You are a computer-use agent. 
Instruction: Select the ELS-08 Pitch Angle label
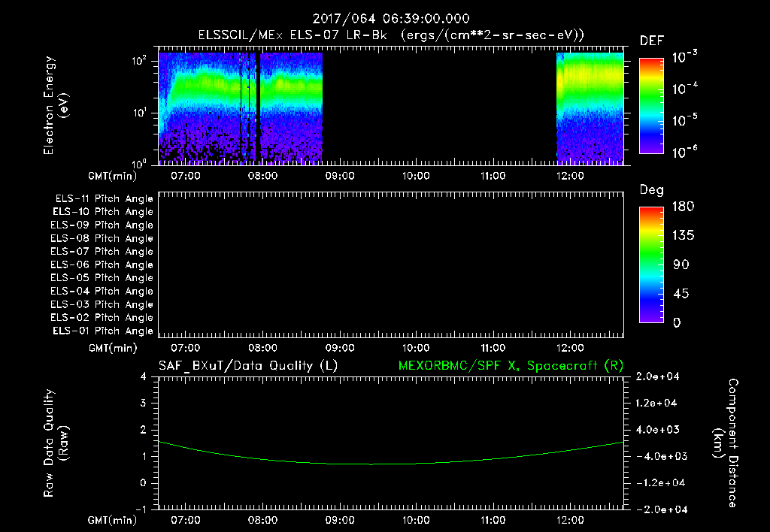pos(102,238)
